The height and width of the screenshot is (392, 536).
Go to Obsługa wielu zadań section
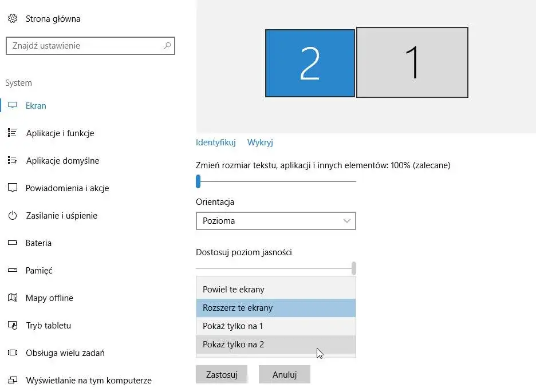65,353
